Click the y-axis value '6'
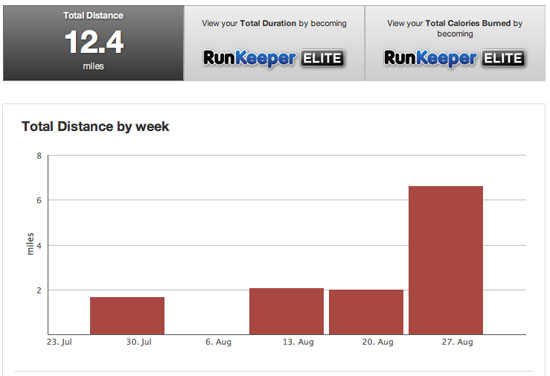The image size is (550, 376). tap(39, 200)
